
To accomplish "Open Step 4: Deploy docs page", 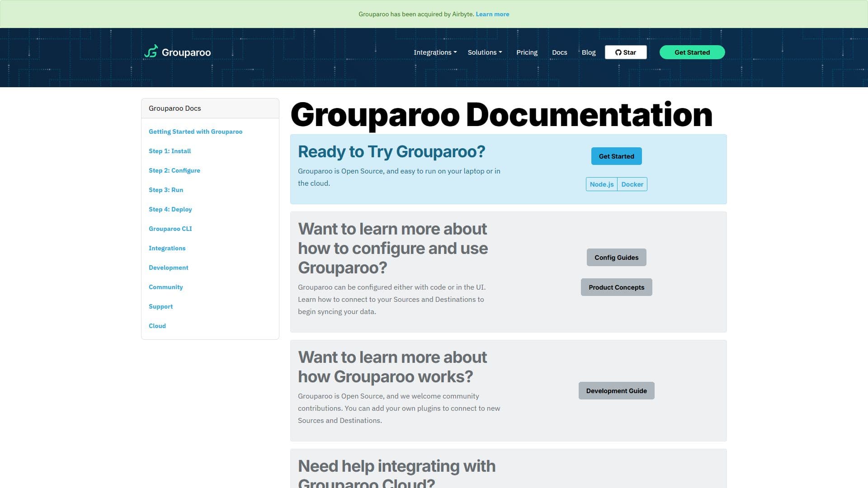I will (170, 209).
